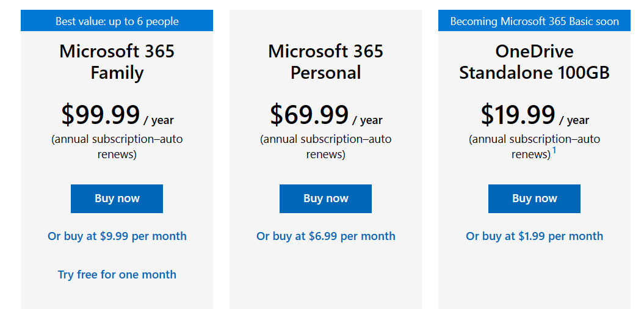
Task: Open the $9.99 per month purchase link
Action: [x=117, y=236]
